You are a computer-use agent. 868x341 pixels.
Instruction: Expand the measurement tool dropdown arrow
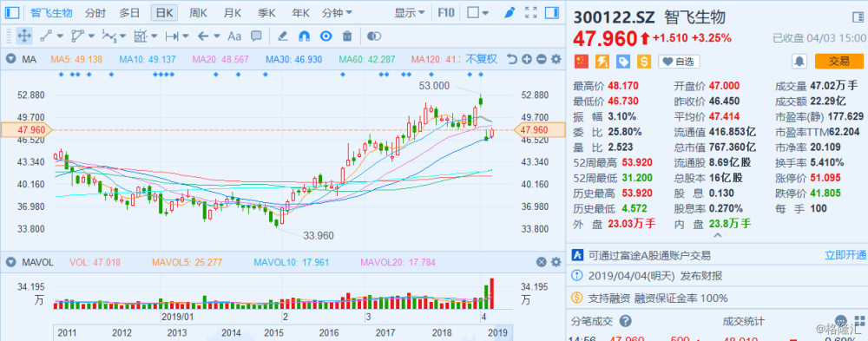coord(186,36)
